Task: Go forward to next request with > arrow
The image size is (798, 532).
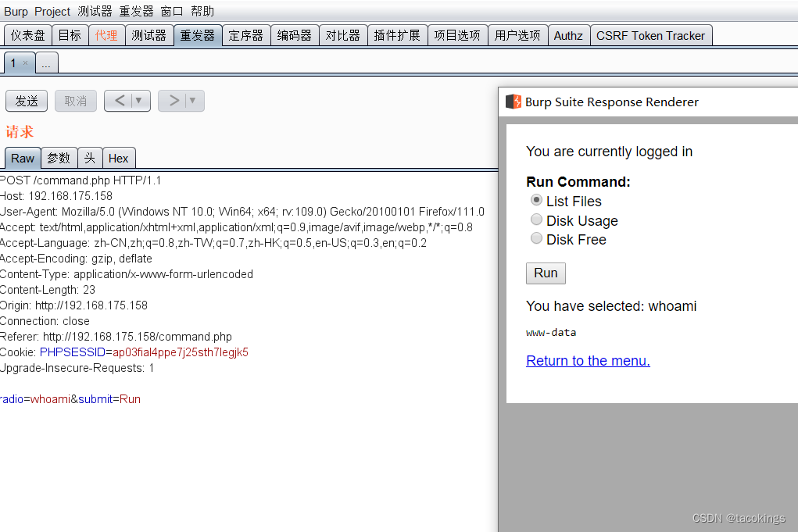Action: tap(174, 101)
